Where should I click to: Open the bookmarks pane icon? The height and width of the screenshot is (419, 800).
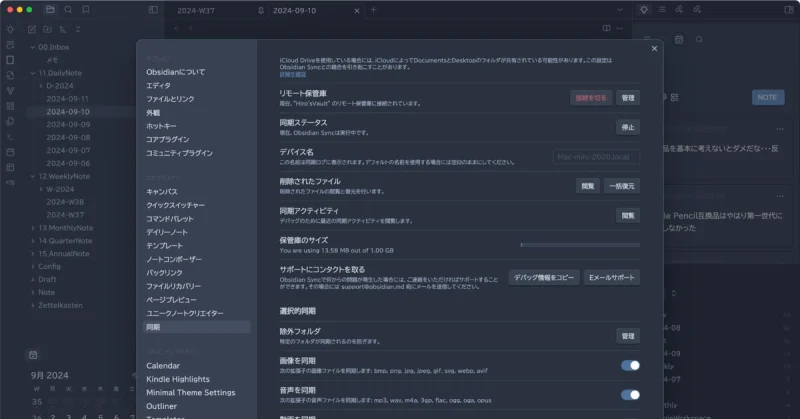tap(86, 10)
